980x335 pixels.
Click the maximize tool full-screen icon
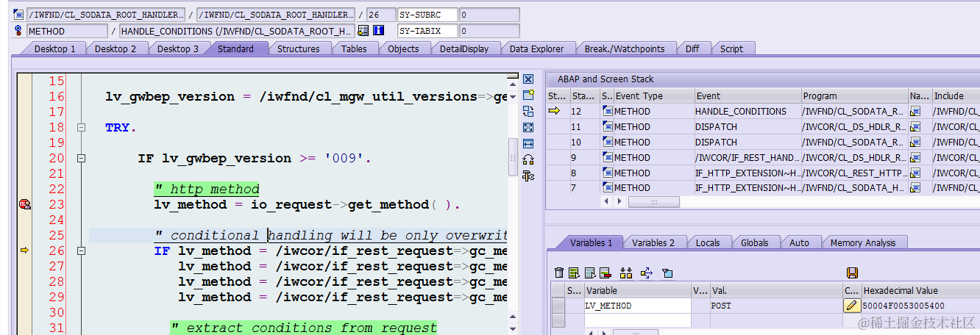[528, 127]
